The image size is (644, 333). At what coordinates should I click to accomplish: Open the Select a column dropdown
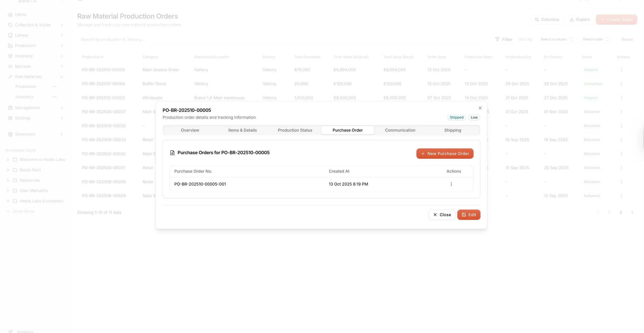556,39
